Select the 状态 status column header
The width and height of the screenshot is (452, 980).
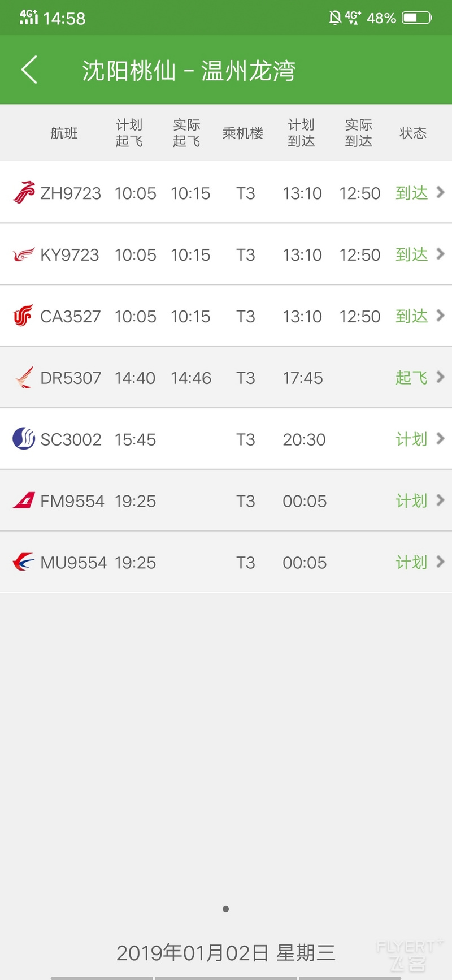(413, 133)
